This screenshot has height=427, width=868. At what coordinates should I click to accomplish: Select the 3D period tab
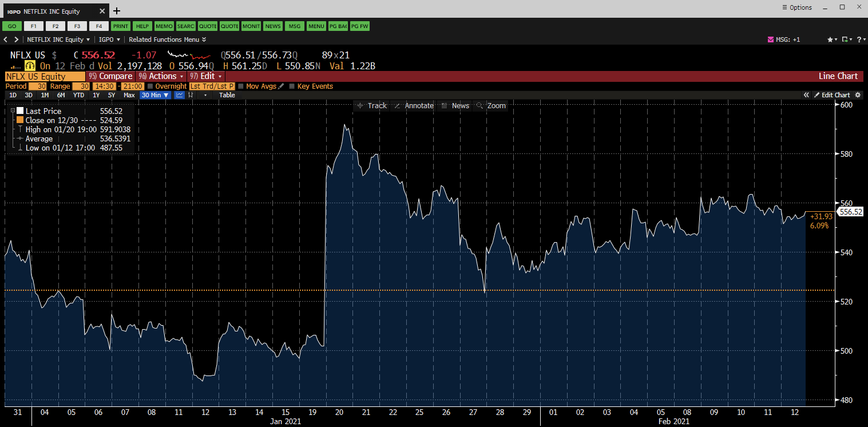point(29,95)
